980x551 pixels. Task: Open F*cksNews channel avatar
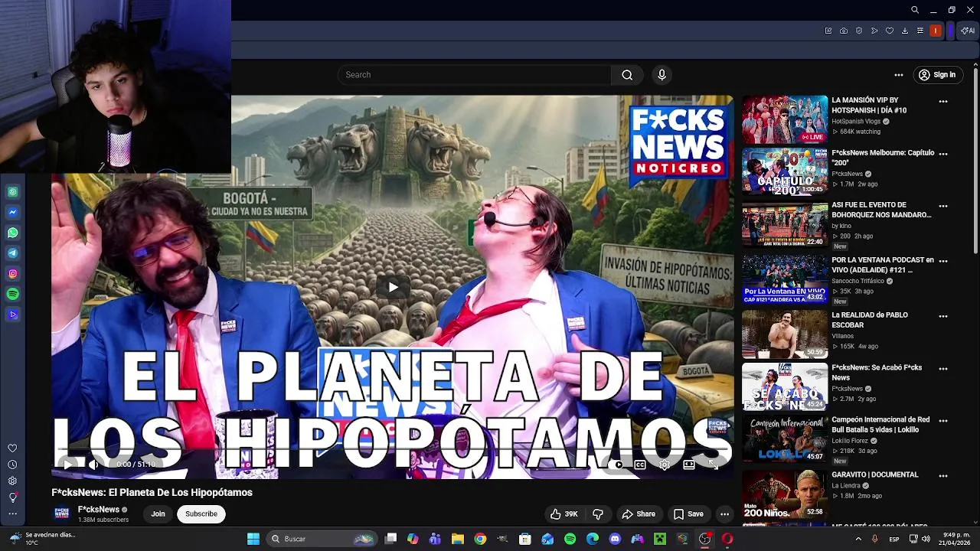pyautogui.click(x=61, y=514)
